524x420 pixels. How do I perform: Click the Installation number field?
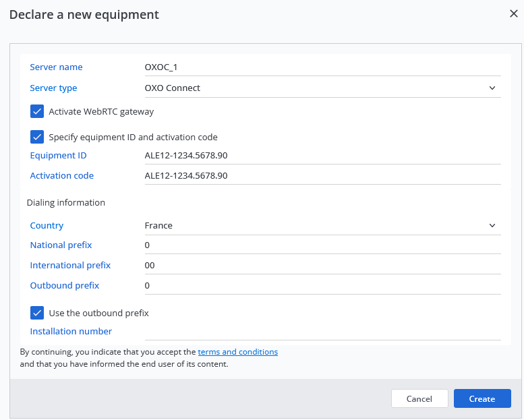pyautogui.click(x=322, y=332)
